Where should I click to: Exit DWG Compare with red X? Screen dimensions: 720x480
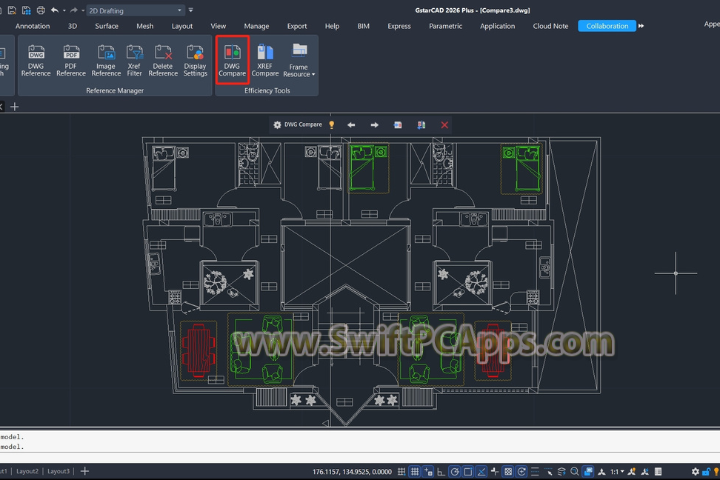click(444, 125)
